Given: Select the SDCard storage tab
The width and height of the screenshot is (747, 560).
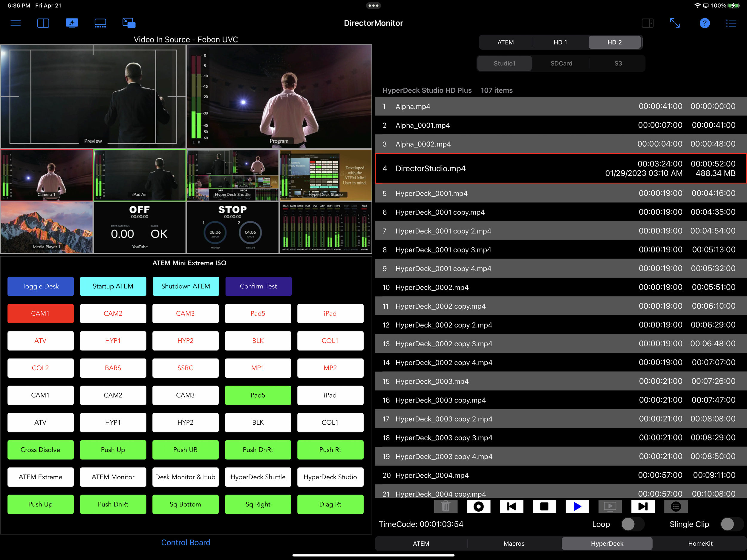Looking at the screenshot, I should pos(561,63).
